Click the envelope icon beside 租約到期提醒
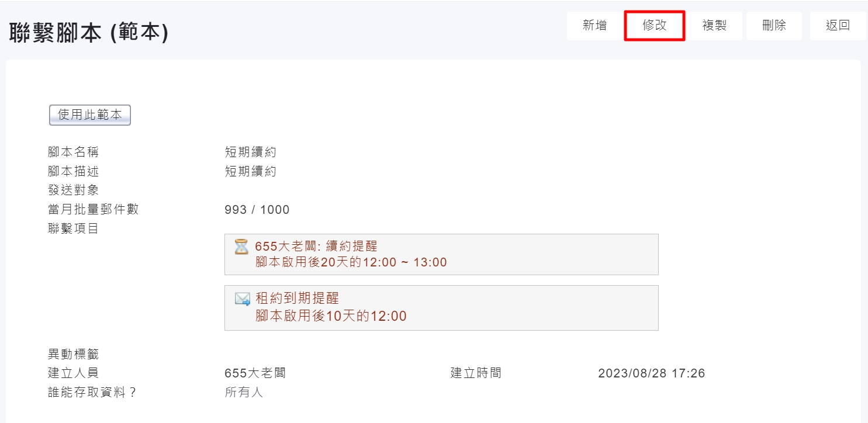Screen dimensions: 868x423 [x=242, y=299]
